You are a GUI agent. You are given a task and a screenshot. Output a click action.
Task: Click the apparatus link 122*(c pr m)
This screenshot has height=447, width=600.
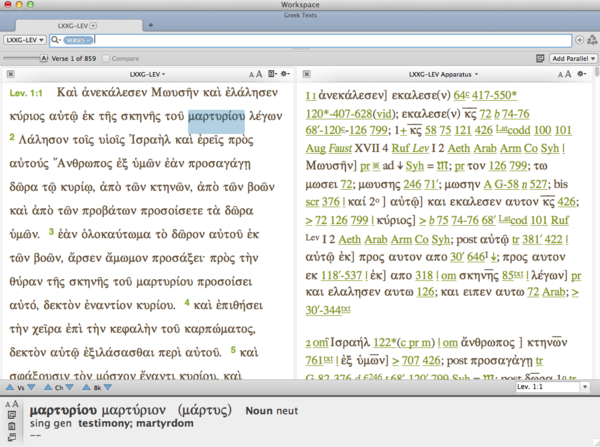[404, 342]
